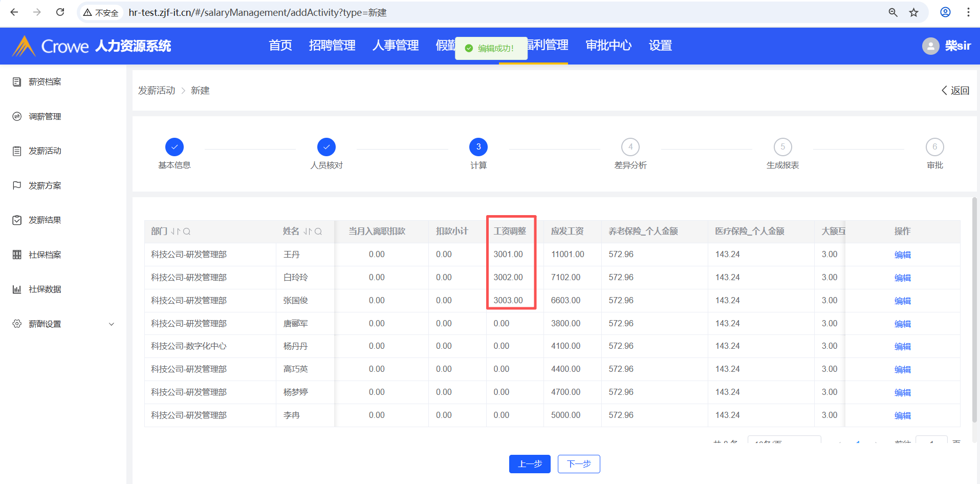Click the 下一步 button
980x484 pixels.
[579, 464]
